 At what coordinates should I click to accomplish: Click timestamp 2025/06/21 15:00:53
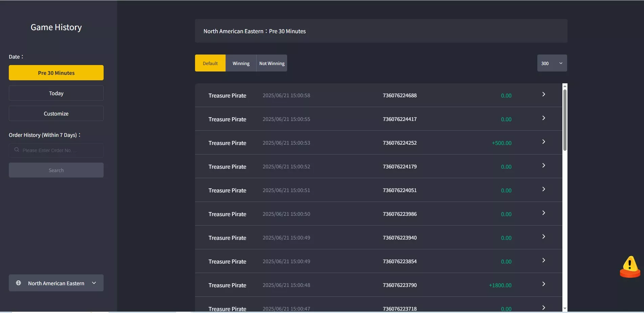coord(286,143)
